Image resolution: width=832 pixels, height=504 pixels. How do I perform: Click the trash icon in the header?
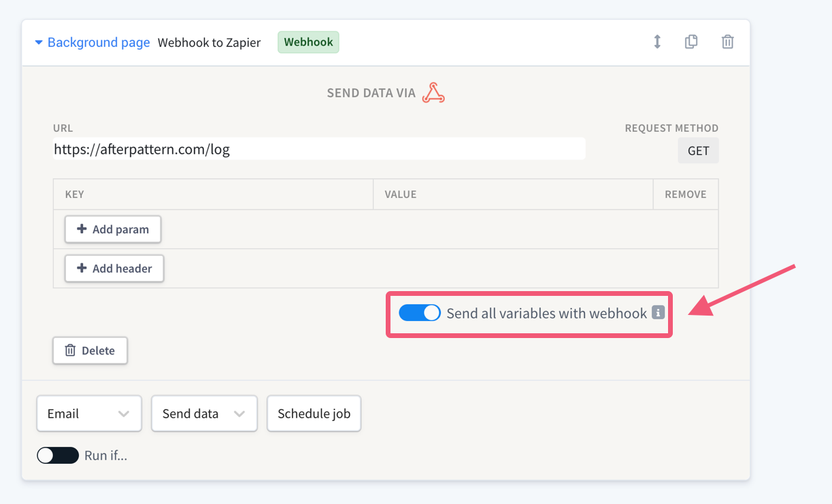[x=727, y=42]
